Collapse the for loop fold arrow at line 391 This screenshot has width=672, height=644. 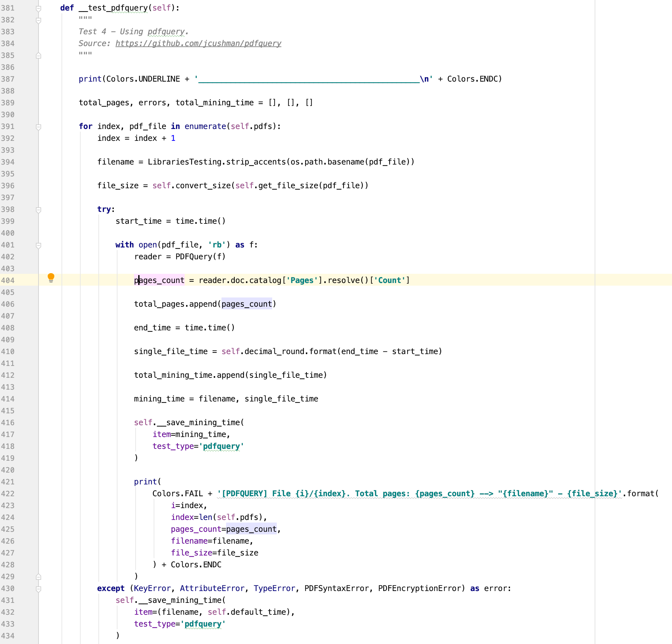(x=39, y=127)
